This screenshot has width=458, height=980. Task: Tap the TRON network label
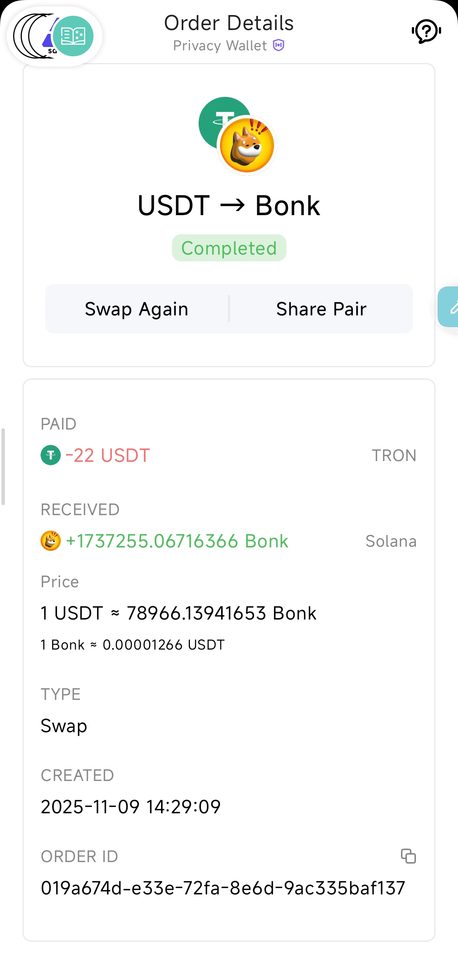coord(394,455)
